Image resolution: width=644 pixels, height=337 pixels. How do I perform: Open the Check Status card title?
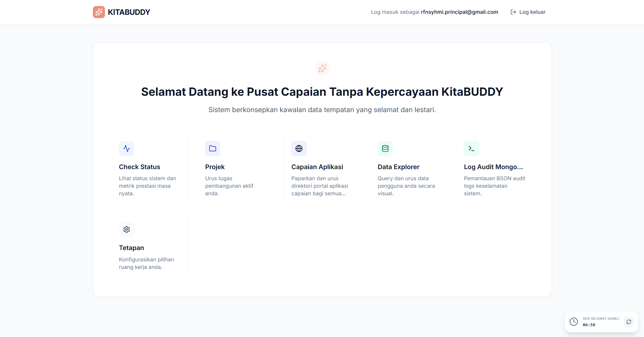point(139,167)
